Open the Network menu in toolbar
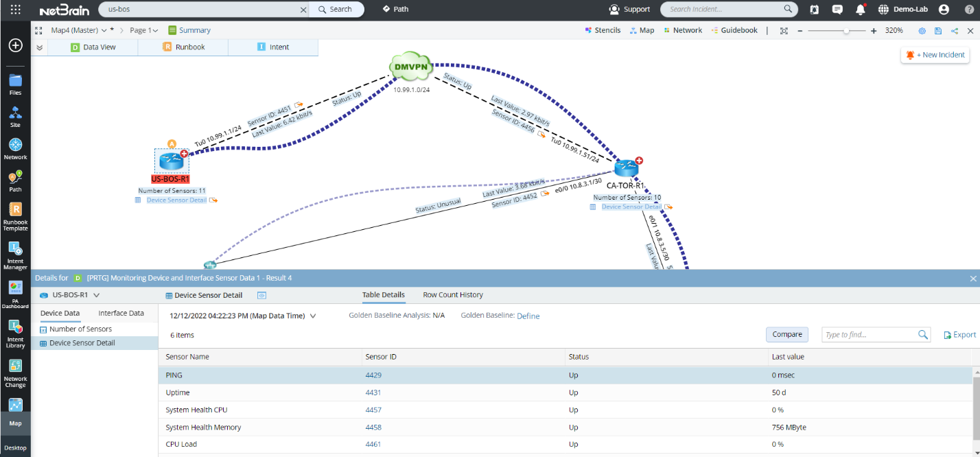The width and height of the screenshot is (980, 457). pyautogui.click(x=683, y=30)
